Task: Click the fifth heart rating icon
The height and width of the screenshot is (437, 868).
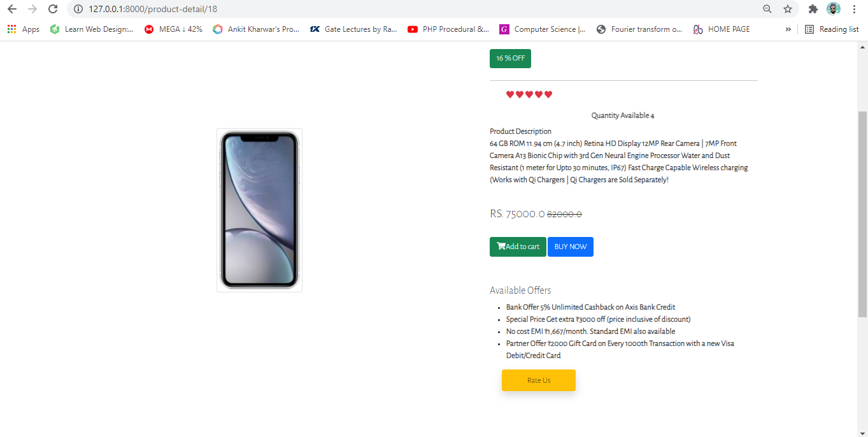Action: point(548,94)
